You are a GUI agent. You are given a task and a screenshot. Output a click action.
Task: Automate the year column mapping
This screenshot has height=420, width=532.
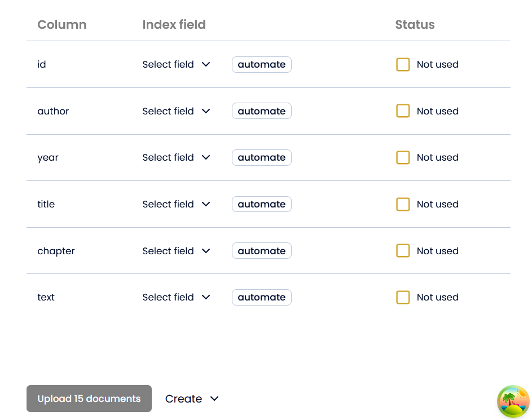tap(261, 158)
